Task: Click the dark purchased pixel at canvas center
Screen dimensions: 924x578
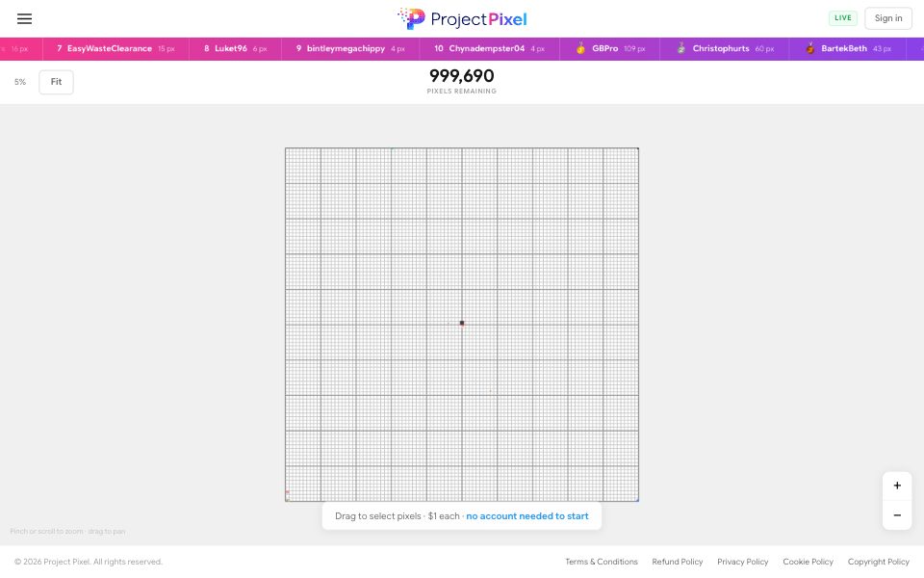Action: click(x=462, y=324)
